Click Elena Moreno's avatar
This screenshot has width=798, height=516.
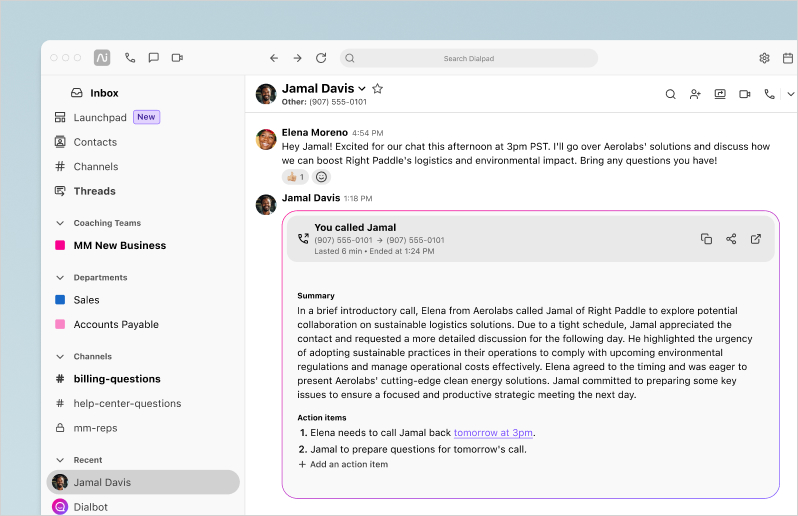pos(266,139)
